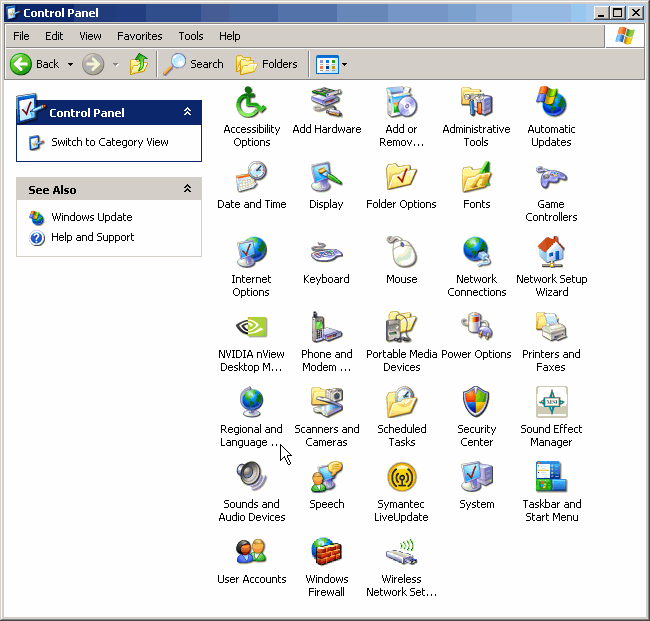Collapse the Control Panel task pane
Viewport: 650px width, 621px height.
[187, 112]
